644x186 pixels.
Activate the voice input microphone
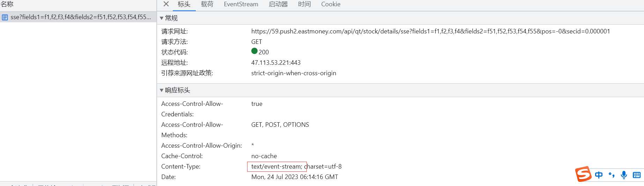(624, 175)
